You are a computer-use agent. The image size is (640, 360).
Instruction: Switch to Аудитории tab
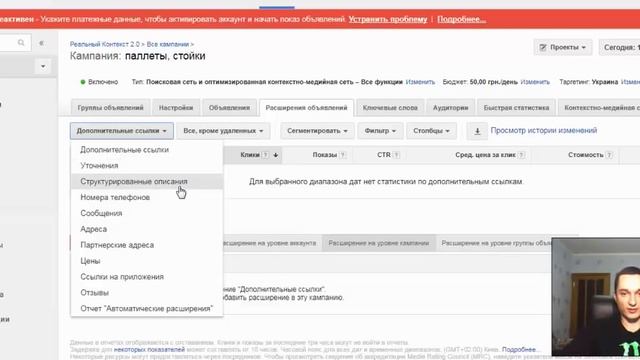pos(451,108)
